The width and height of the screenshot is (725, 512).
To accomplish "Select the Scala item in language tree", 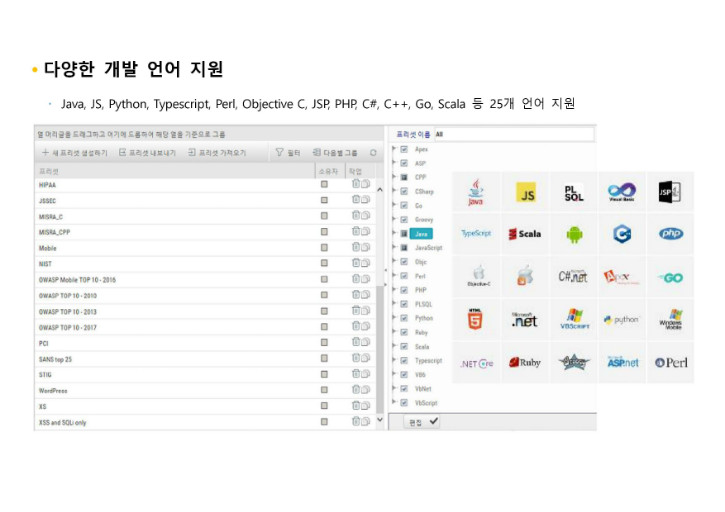I will (x=422, y=346).
